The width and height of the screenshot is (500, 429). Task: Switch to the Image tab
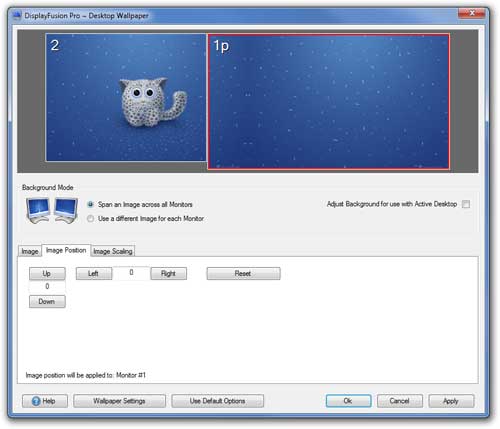(x=30, y=251)
